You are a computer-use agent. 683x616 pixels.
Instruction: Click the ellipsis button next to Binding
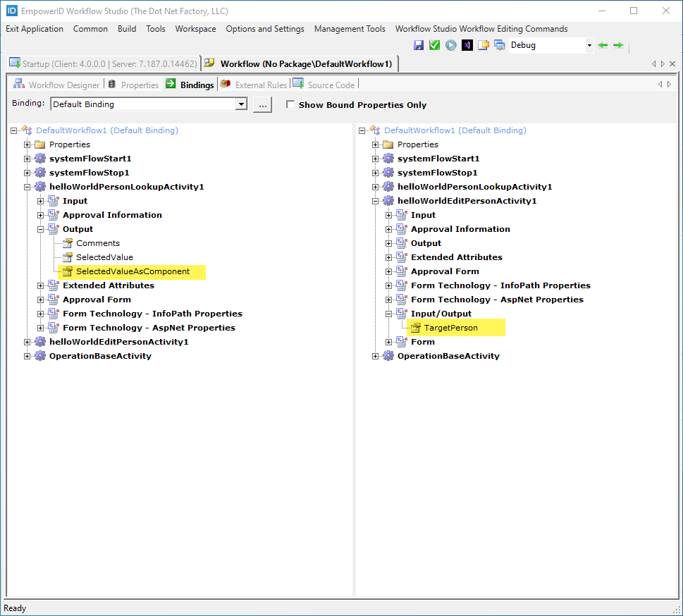(x=262, y=104)
